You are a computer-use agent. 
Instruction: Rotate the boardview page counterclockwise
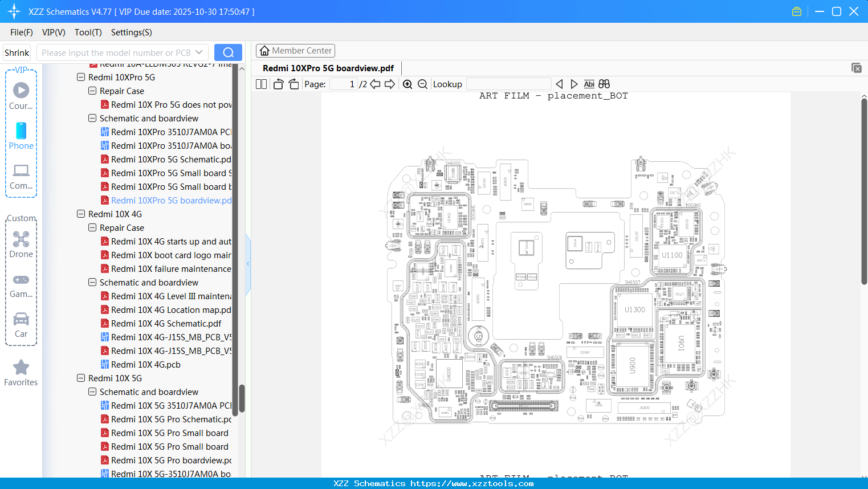[x=278, y=84]
